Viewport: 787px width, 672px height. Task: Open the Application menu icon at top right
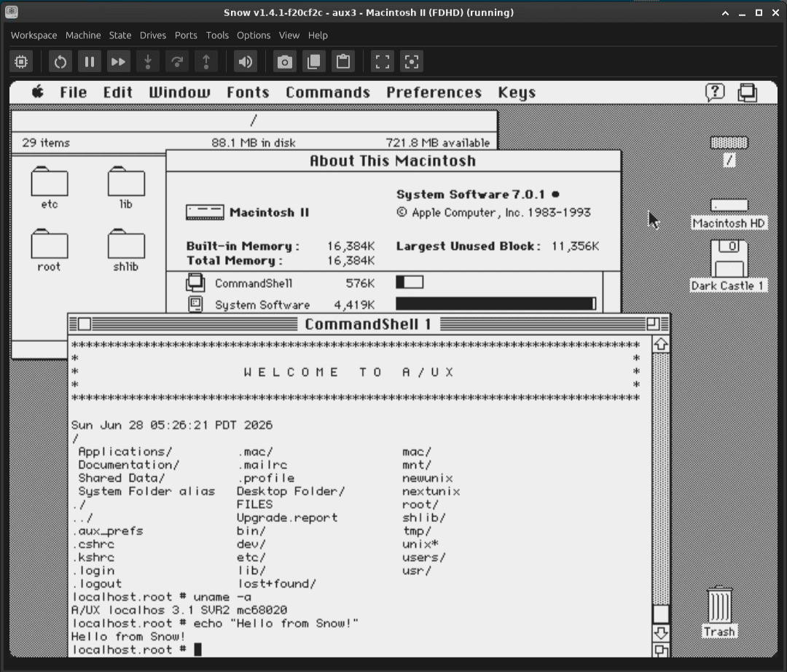click(748, 93)
